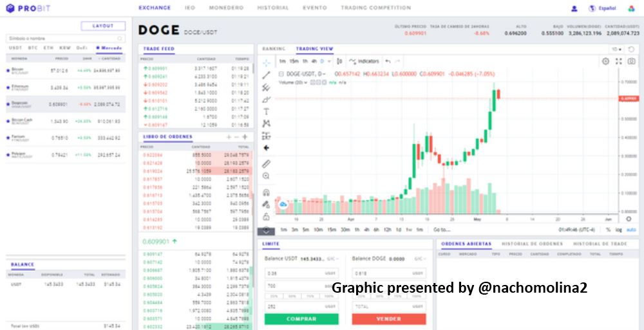Open the Exchange menu
This screenshot has width=644, height=330.
155,8
